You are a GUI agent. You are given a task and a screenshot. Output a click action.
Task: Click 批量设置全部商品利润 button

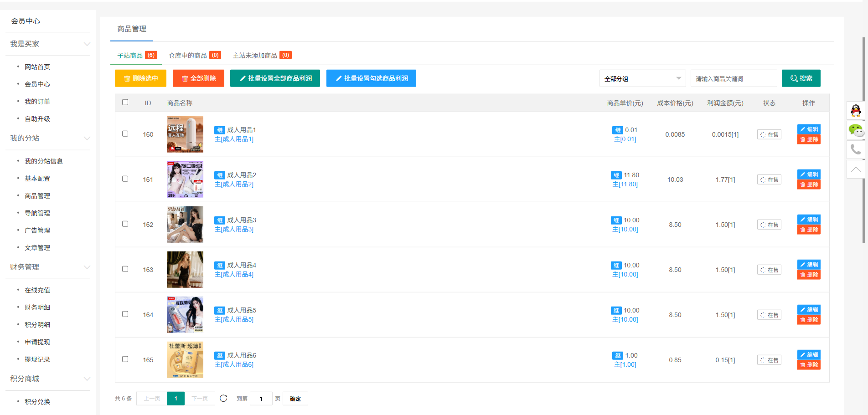point(275,78)
